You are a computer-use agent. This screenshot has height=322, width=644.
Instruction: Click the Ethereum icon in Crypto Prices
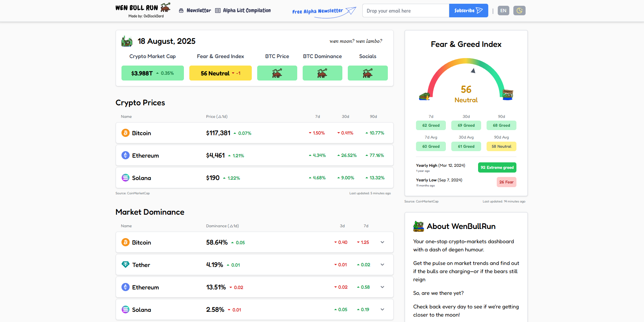[x=126, y=155]
